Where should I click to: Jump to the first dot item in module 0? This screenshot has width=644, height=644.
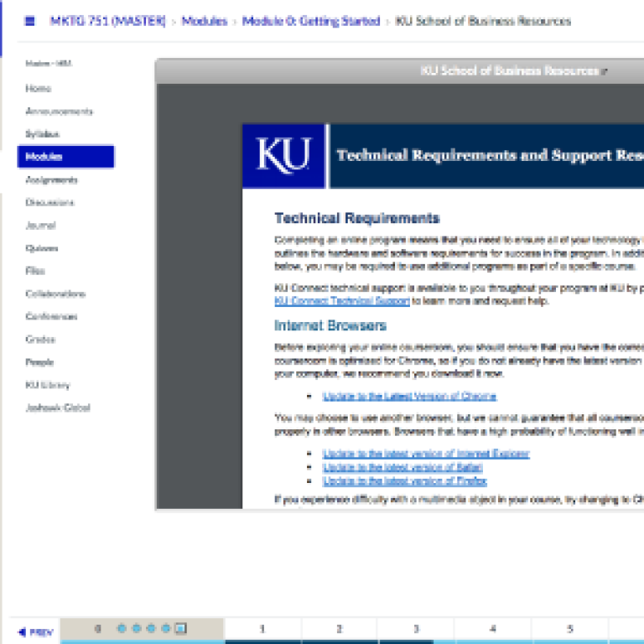122,628
